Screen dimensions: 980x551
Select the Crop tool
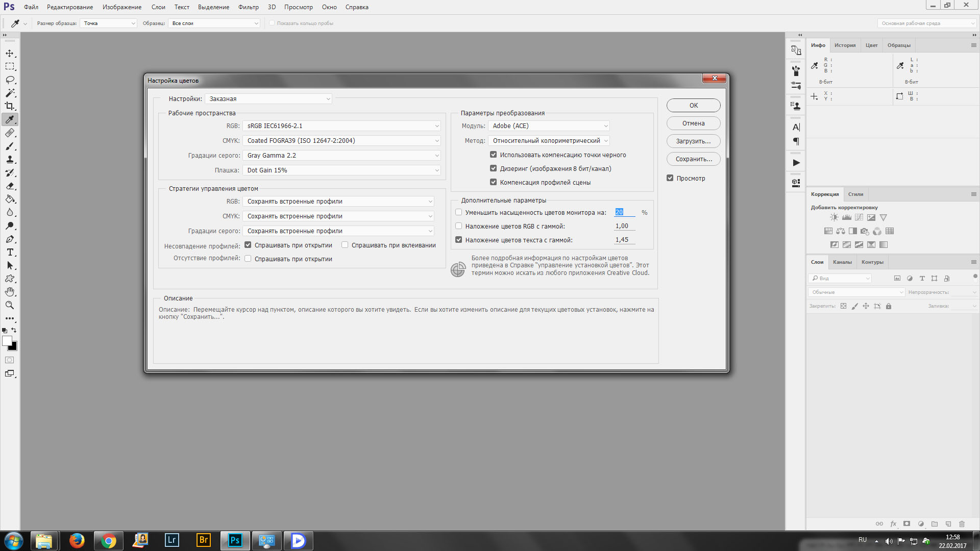point(10,106)
